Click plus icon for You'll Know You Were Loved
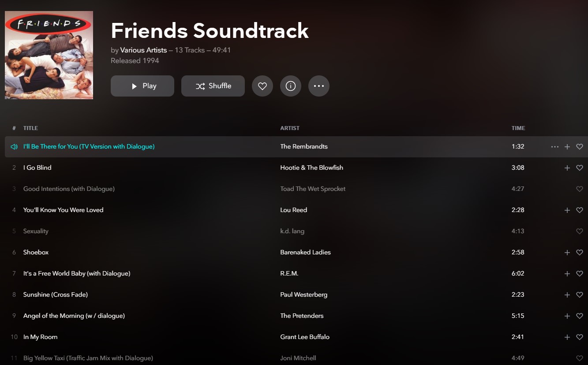 click(x=567, y=210)
